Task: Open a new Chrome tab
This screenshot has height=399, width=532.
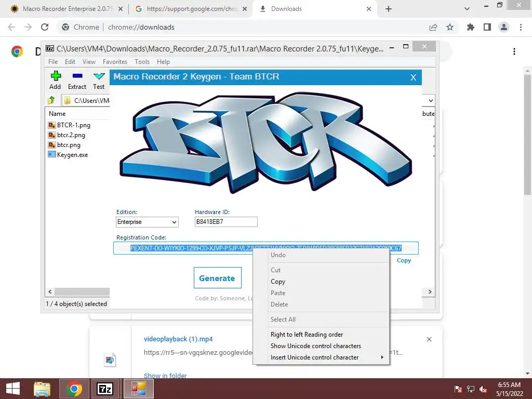Action: point(389,9)
